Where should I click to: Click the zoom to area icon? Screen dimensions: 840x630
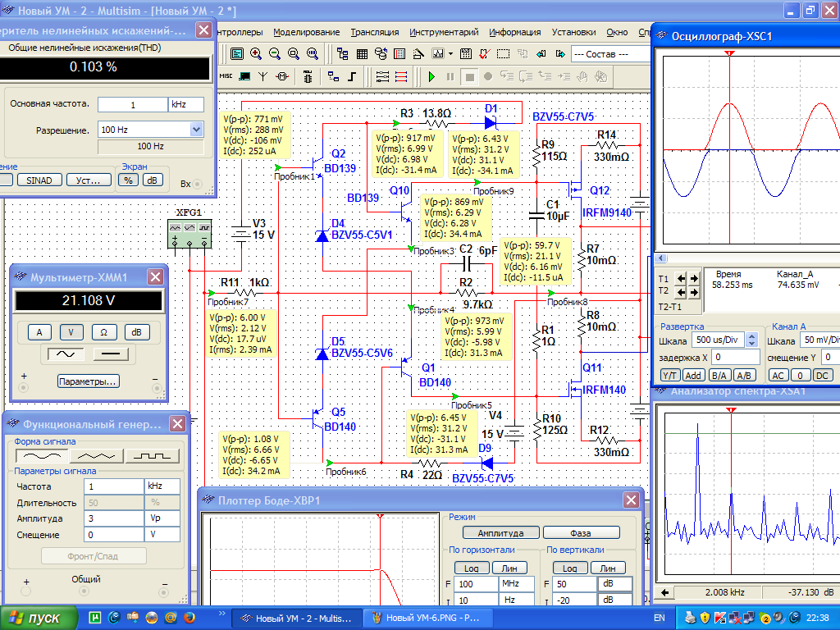(294, 54)
